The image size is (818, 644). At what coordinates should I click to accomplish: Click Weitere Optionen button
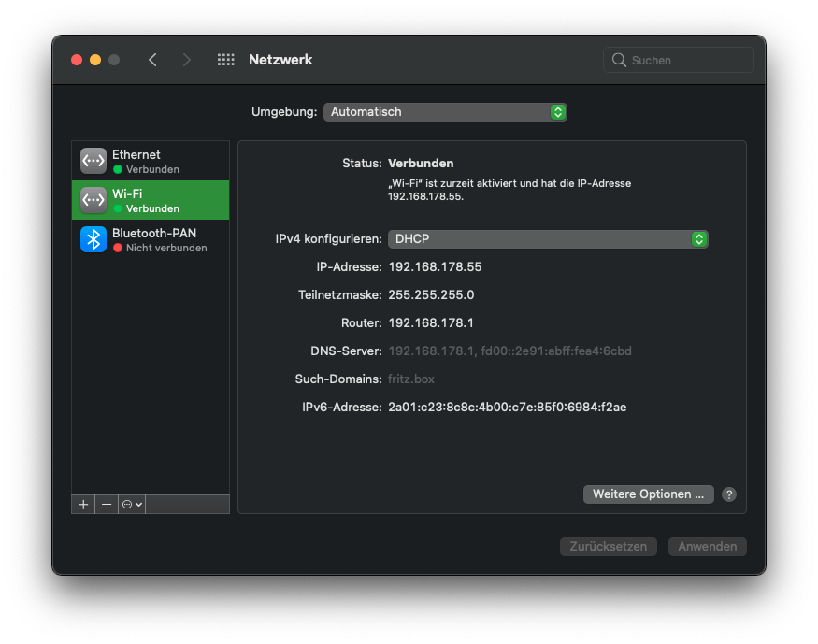(648, 494)
